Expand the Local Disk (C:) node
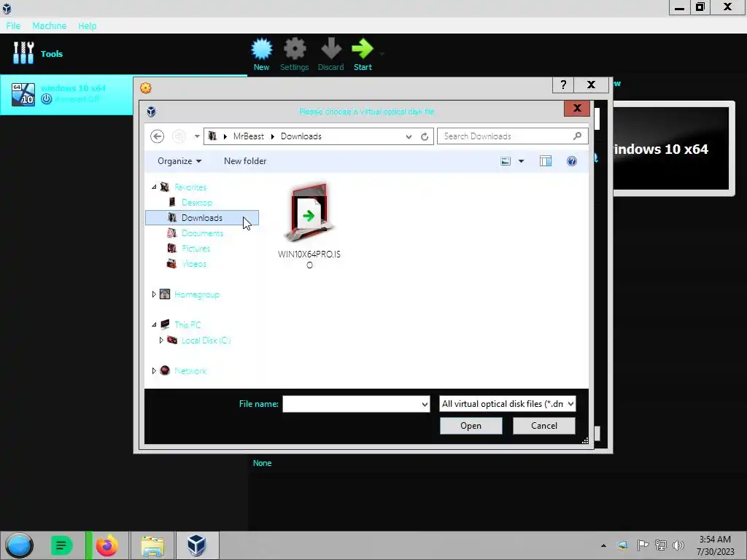Image resolution: width=747 pixels, height=560 pixels. pos(161,340)
